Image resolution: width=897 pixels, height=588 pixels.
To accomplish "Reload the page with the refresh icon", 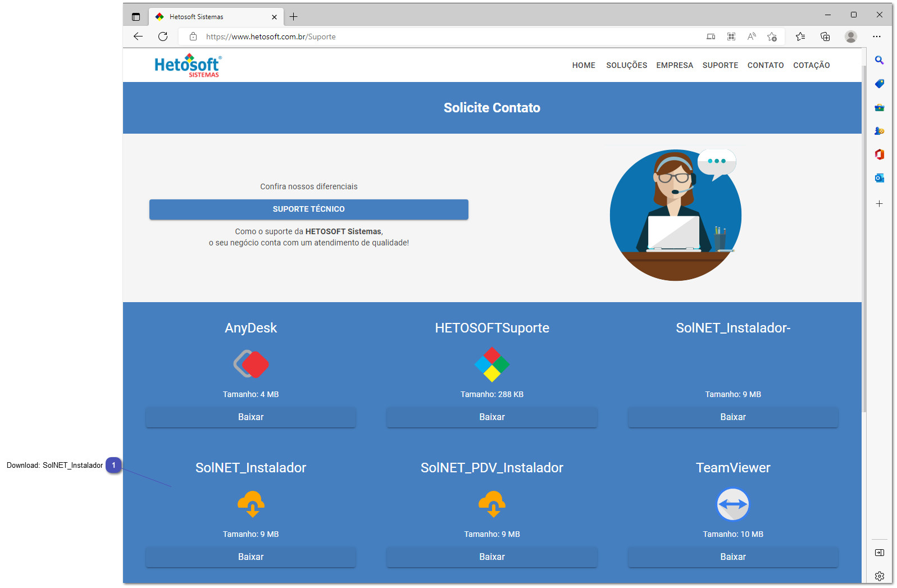I will click(163, 37).
